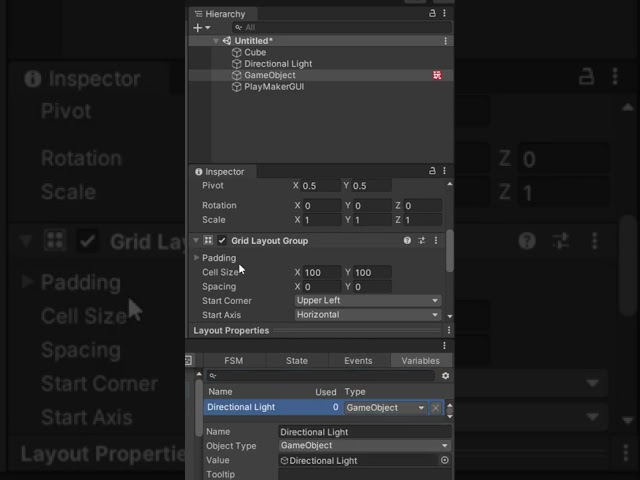Collapse the Grid Layout Group component
This screenshot has width=640, height=480.
pos(196,240)
